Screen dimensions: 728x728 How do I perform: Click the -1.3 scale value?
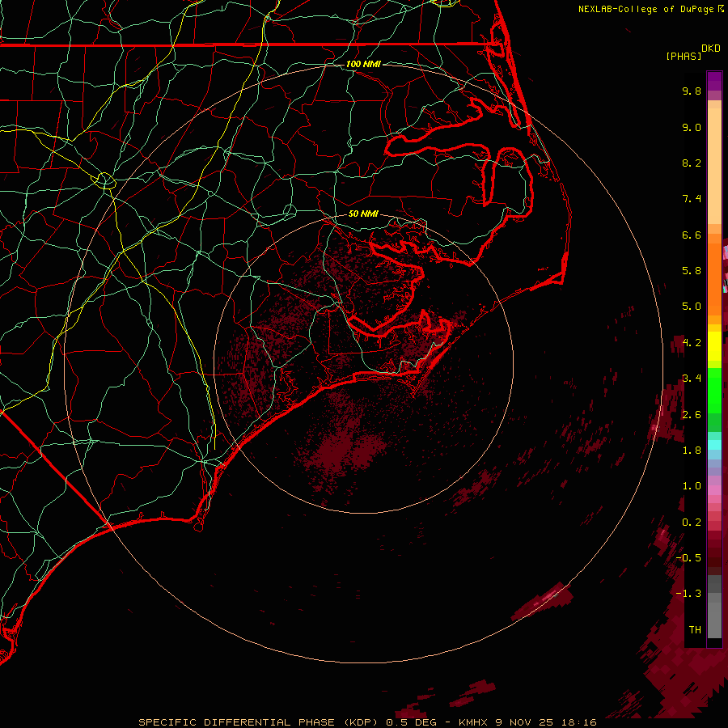pos(688,594)
